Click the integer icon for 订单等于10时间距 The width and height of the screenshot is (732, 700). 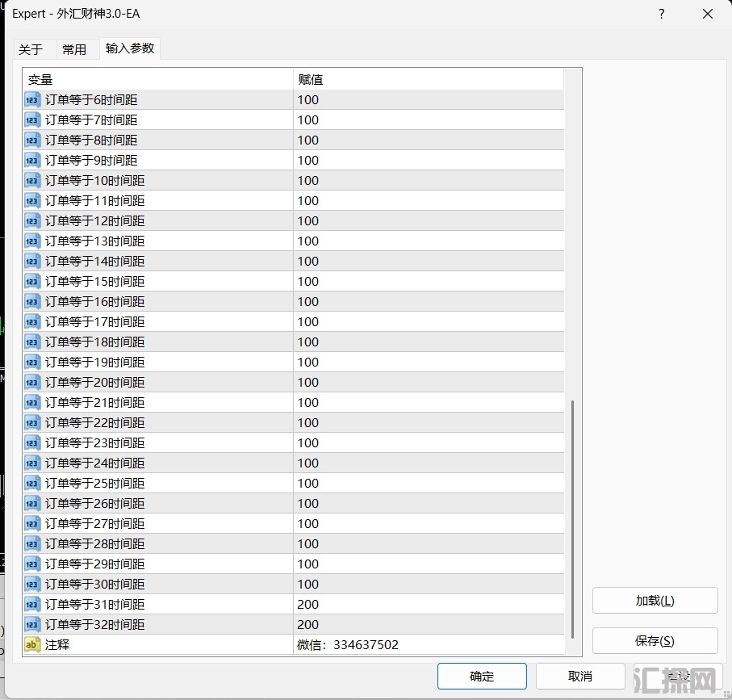click(x=32, y=181)
